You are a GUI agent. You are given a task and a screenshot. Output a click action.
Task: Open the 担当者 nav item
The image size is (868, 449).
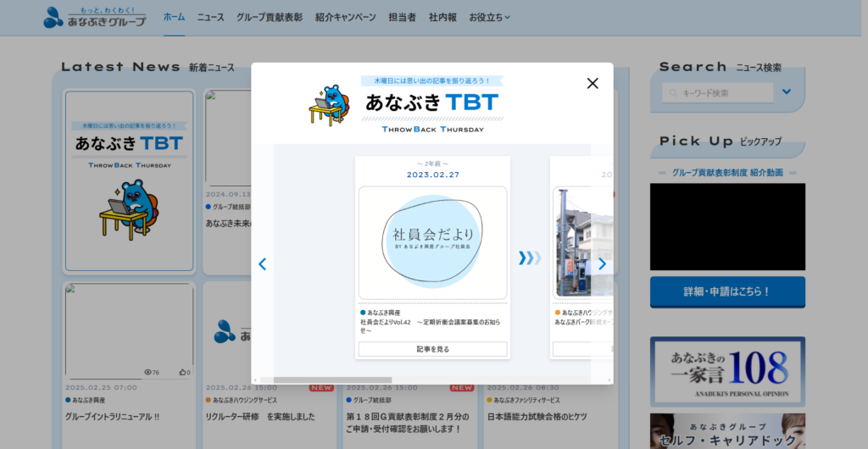tap(403, 17)
